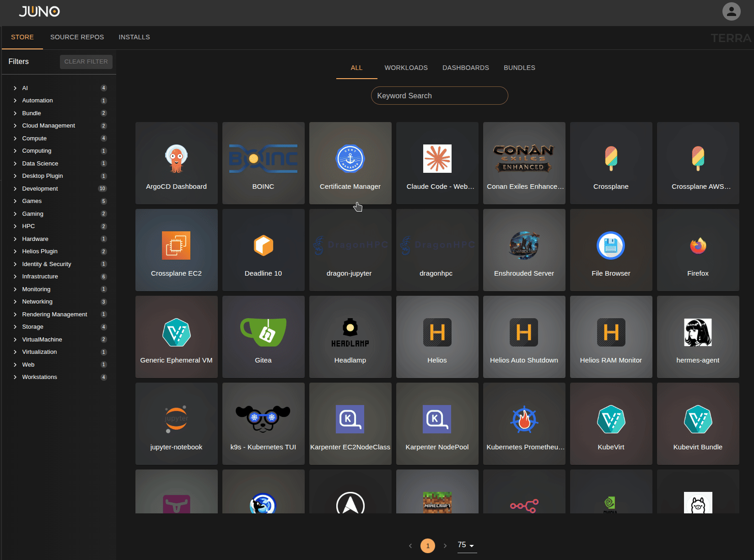754x560 pixels.
Task: Open the Crossplane AWS popsicle icon
Action: tap(698, 159)
